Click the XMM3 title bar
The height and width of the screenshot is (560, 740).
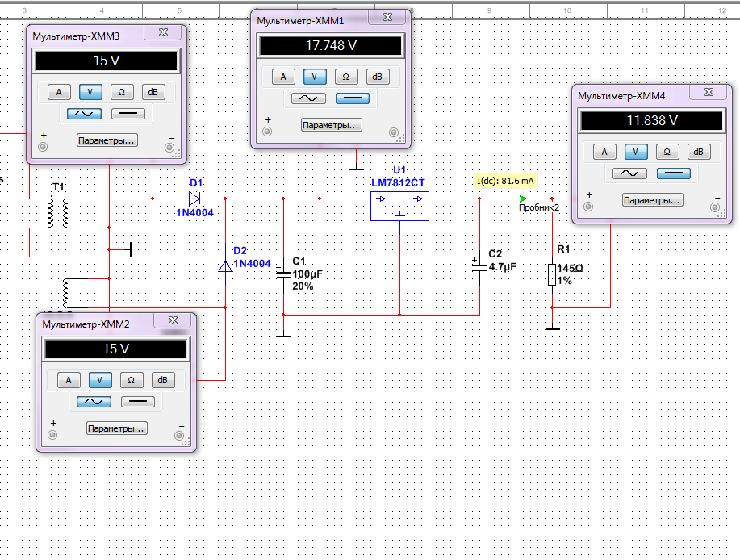[81, 36]
